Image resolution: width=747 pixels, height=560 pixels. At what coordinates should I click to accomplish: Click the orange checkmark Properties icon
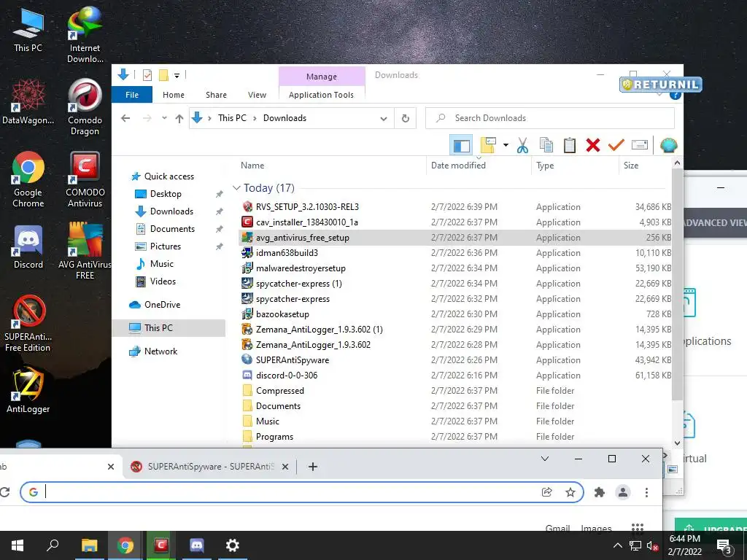point(616,145)
